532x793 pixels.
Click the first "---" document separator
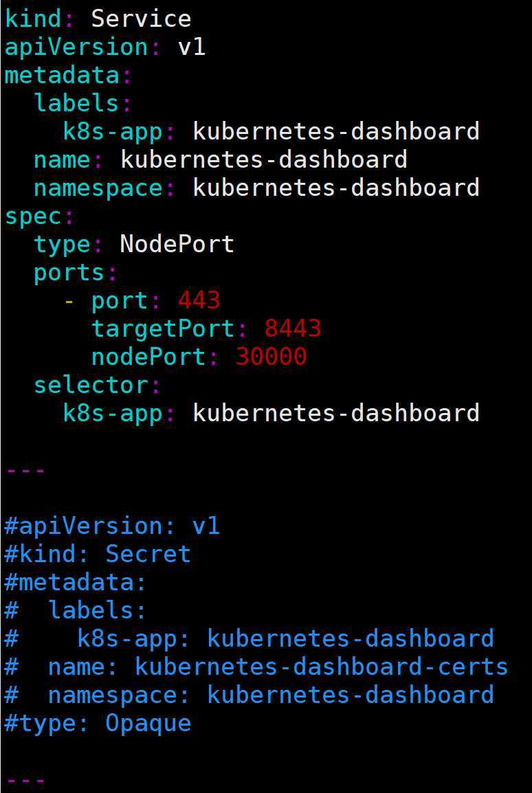pyautogui.click(x=25, y=470)
